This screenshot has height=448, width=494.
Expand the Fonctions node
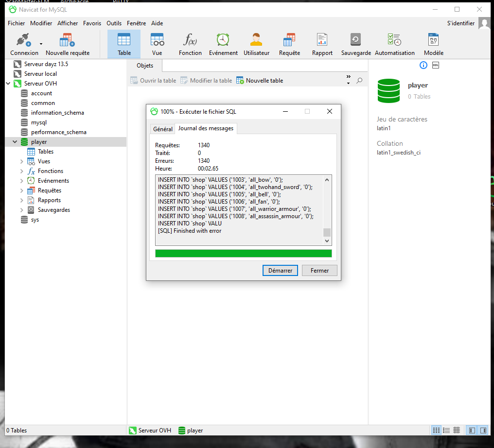click(x=21, y=171)
